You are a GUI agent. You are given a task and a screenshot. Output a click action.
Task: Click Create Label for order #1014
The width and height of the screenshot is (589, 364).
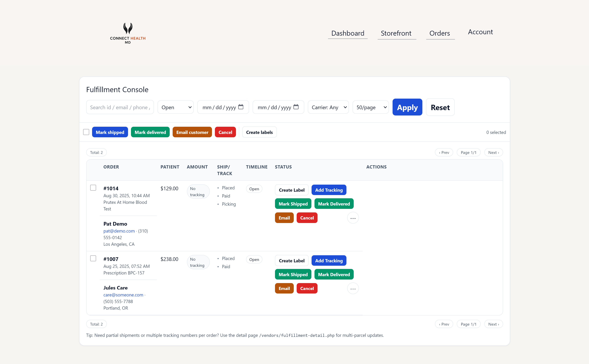(291, 190)
